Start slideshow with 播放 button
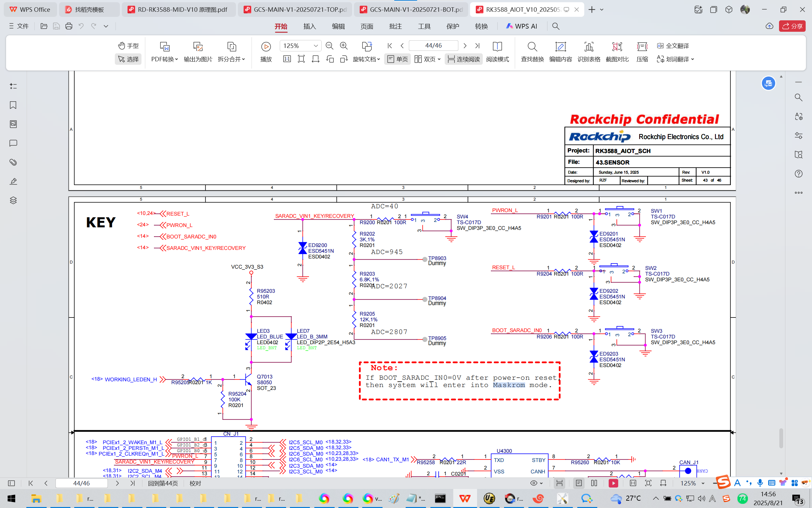The width and height of the screenshot is (812, 508). 266,52
